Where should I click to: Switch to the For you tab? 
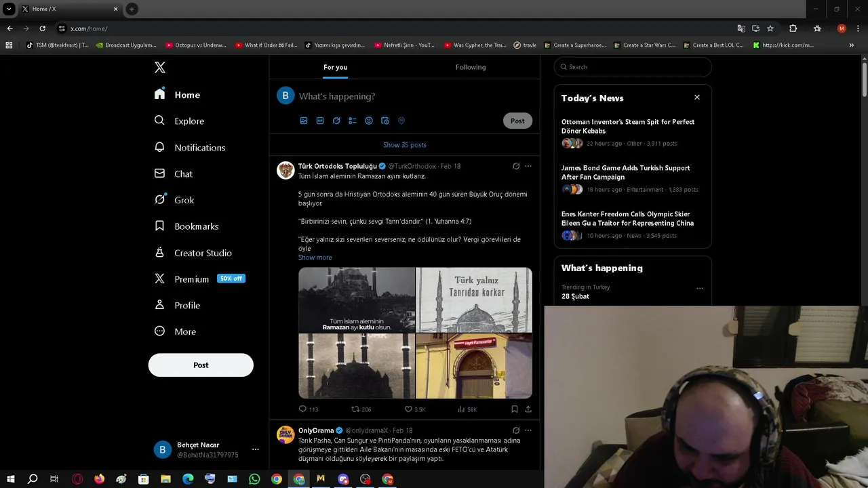pyautogui.click(x=335, y=67)
